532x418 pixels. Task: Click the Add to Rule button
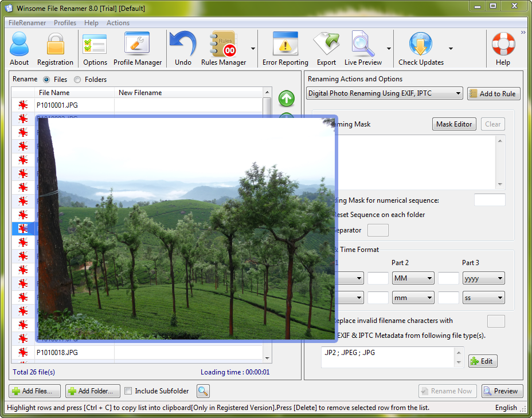[494, 93]
